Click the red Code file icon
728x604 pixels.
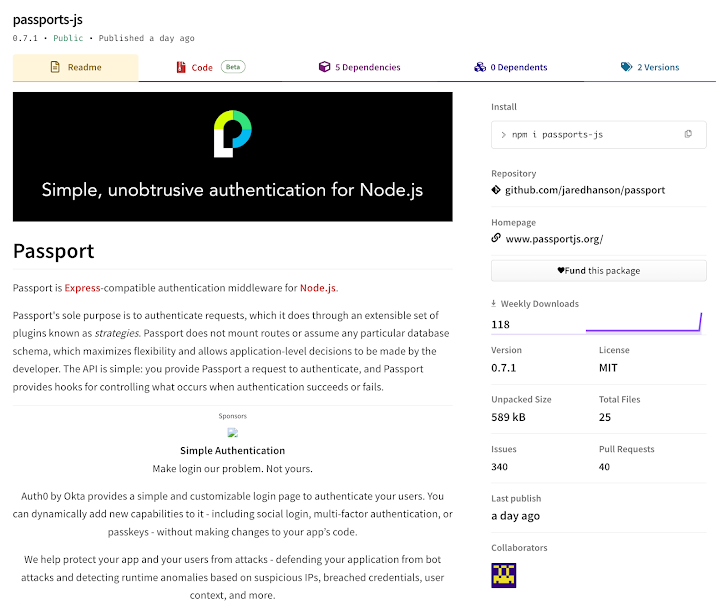pyautogui.click(x=181, y=68)
